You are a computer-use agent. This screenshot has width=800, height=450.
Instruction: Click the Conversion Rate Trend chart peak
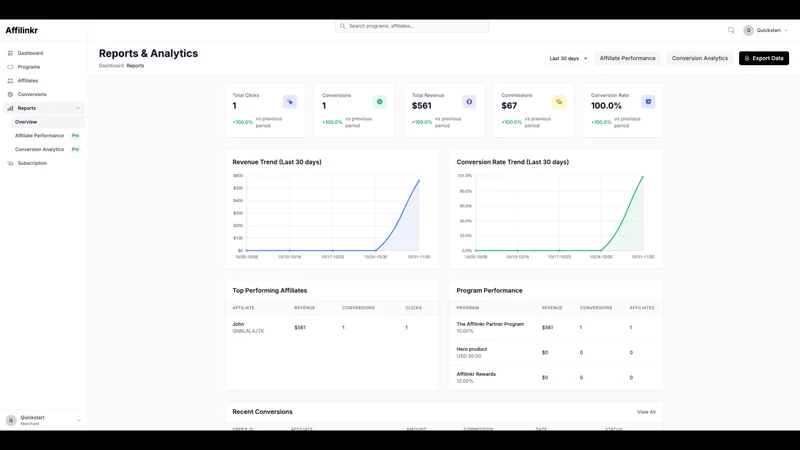click(x=642, y=177)
